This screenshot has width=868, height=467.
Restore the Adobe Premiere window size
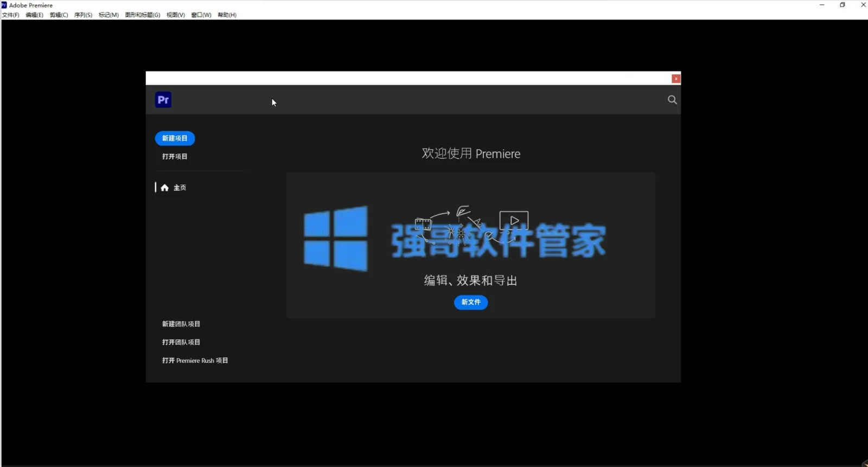[843, 5]
